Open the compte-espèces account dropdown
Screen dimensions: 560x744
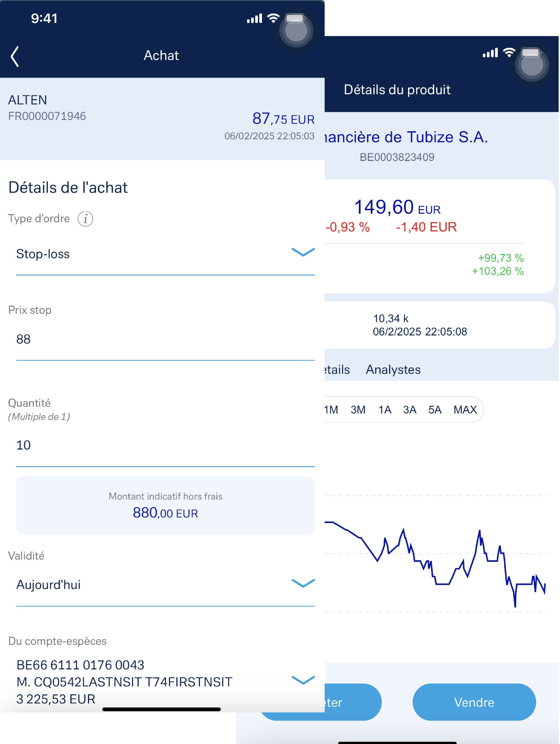[x=165, y=682]
